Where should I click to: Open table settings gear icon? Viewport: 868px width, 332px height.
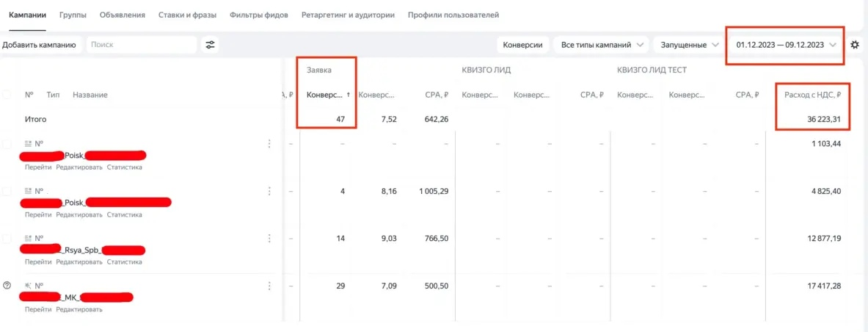855,45
